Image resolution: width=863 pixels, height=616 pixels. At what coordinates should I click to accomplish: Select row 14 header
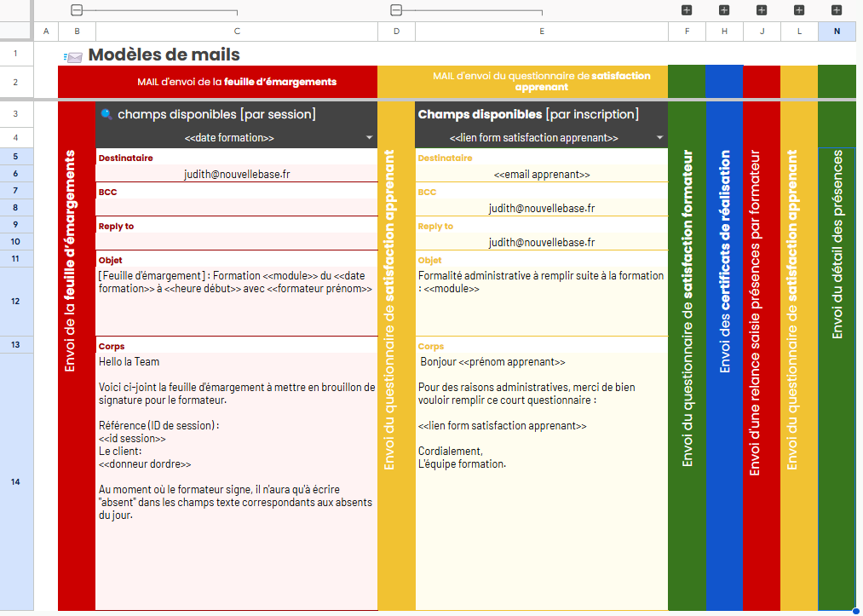click(x=15, y=481)
